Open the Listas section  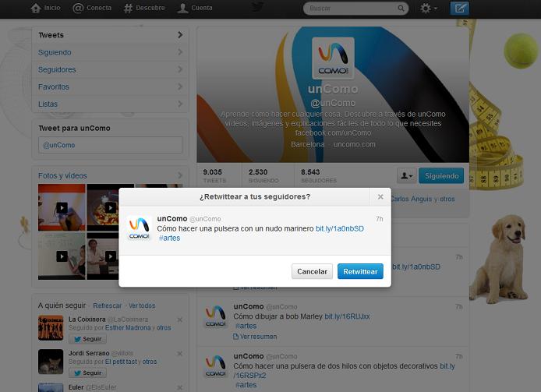coord(110,104)
